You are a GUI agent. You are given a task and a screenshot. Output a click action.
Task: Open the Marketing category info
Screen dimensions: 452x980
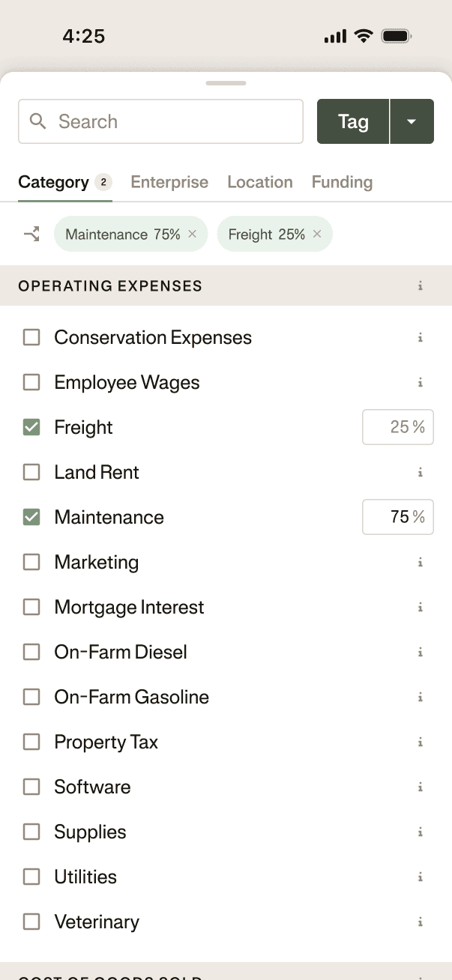(x=421, y=562)
